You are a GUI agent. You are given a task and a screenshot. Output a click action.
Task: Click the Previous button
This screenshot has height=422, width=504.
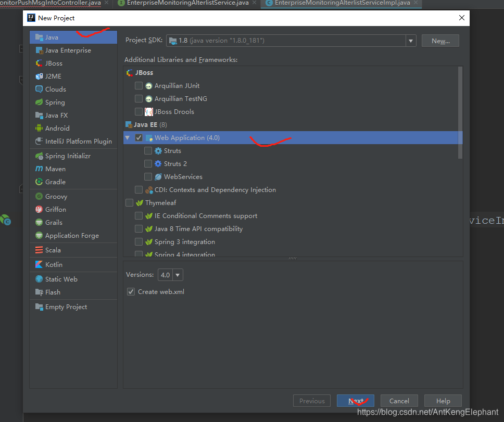coord(312,401)
